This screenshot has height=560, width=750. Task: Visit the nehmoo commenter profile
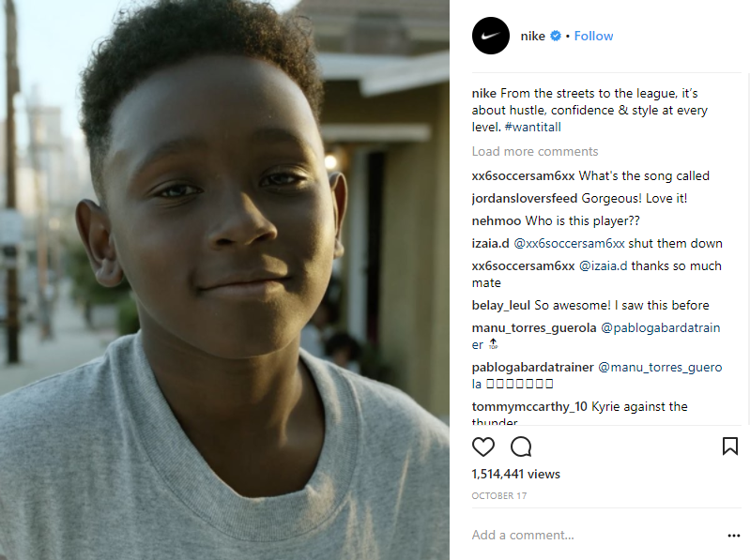click(497, 220)
